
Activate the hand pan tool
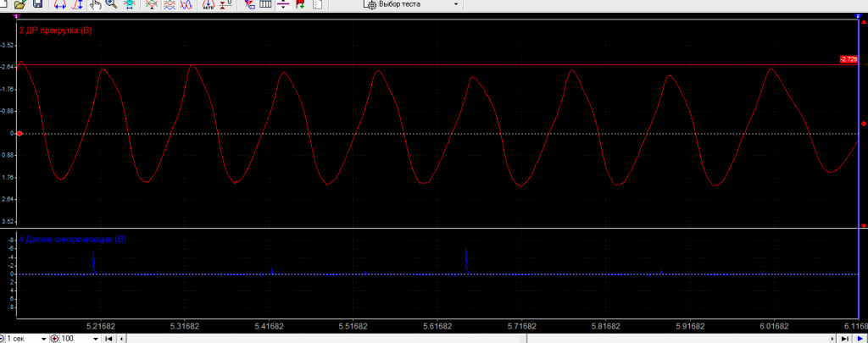96,4
